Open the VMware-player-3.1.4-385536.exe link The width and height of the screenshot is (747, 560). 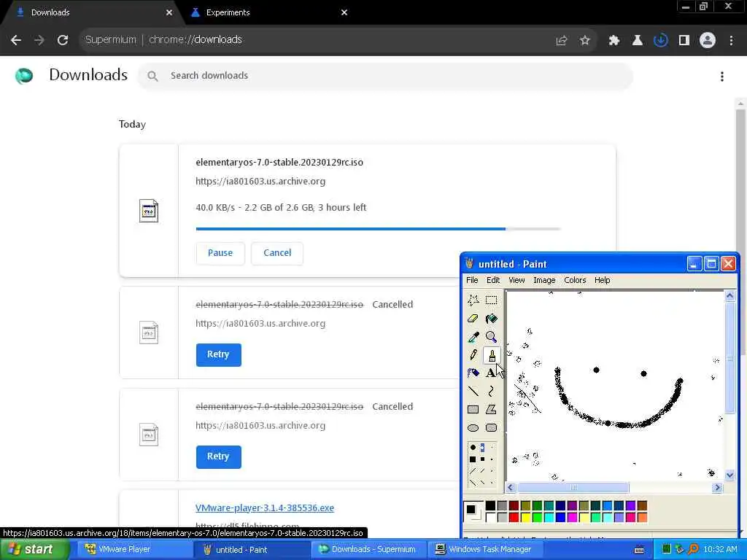coord(265,508)
